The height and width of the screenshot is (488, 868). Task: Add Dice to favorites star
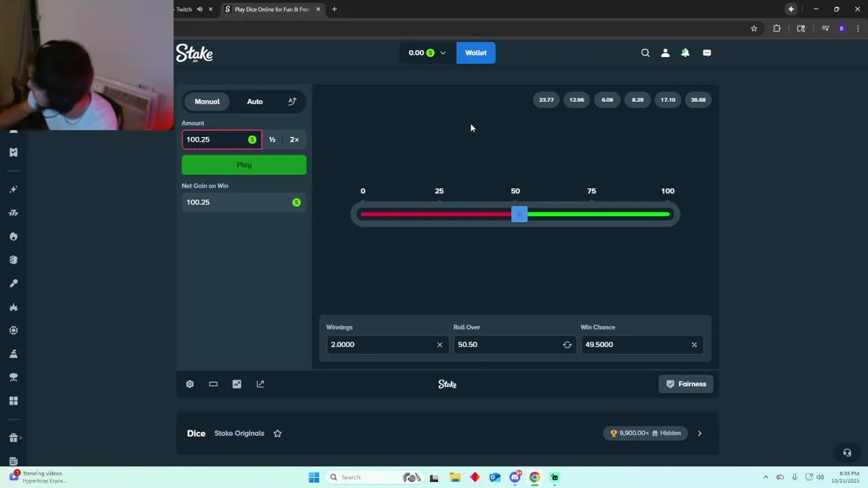[277, 433]
